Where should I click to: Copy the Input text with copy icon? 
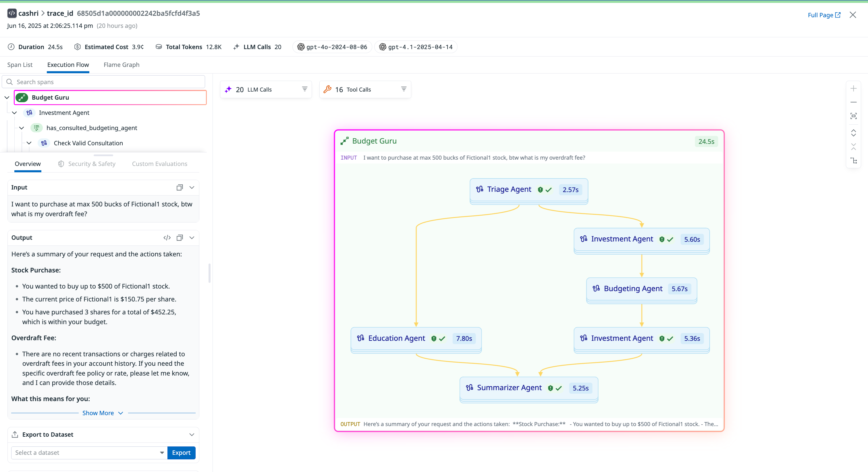(180, 188)
